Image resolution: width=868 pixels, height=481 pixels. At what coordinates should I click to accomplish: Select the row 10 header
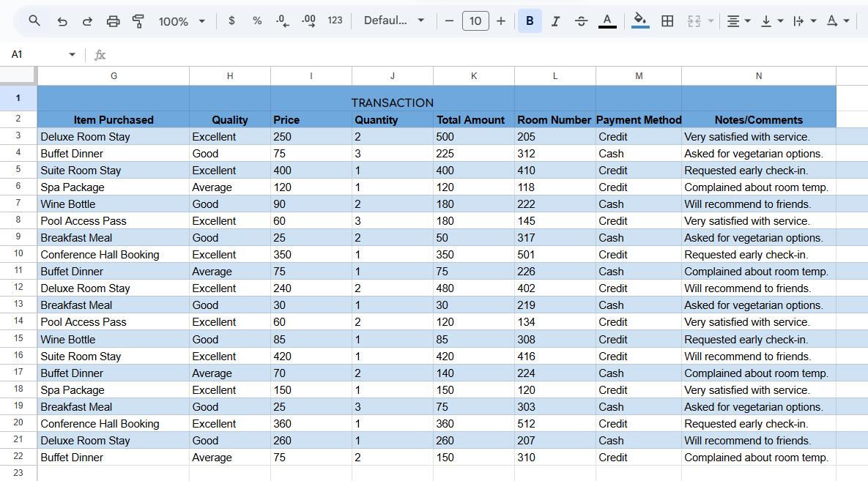click(x=18, y=254)
